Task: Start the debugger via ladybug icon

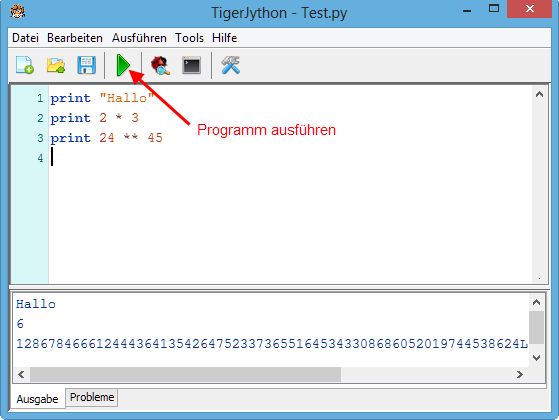Action: tap(160, 65)
